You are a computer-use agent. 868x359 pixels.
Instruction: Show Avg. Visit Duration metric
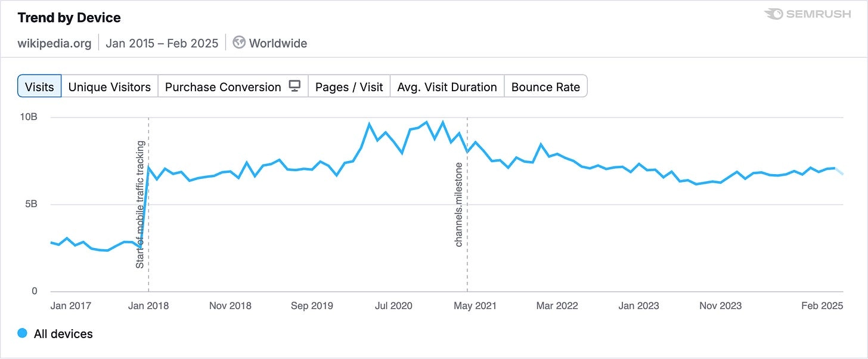click(447, 86)
